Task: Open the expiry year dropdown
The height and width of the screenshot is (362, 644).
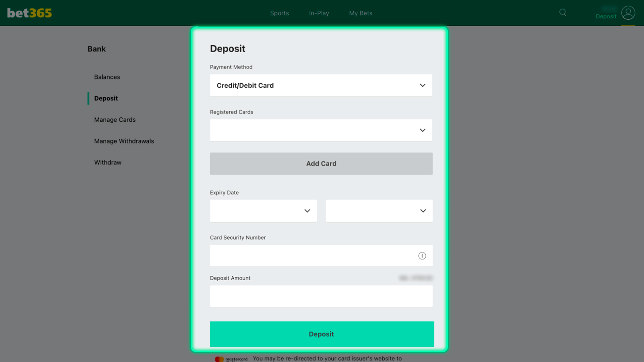Action: coord(379,211)
